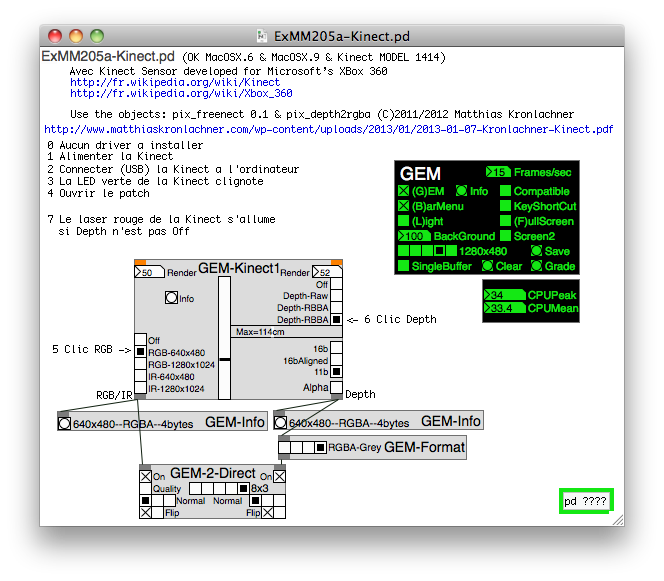Select the IR-640x480 radio option

(140, 375)
